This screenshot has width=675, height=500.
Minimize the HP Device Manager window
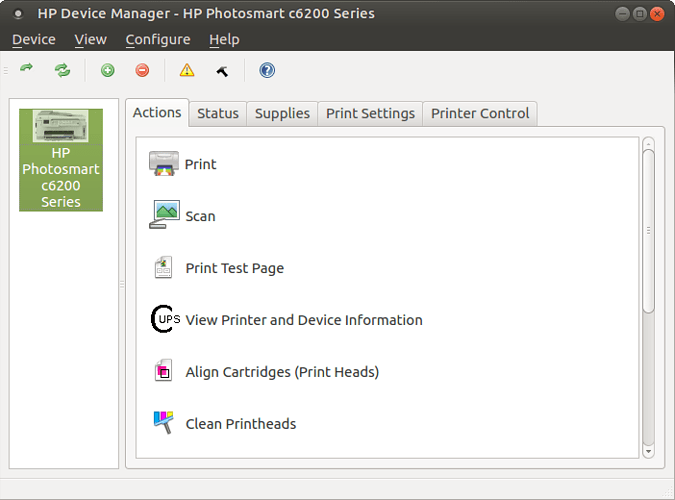(x=622, y=14)
